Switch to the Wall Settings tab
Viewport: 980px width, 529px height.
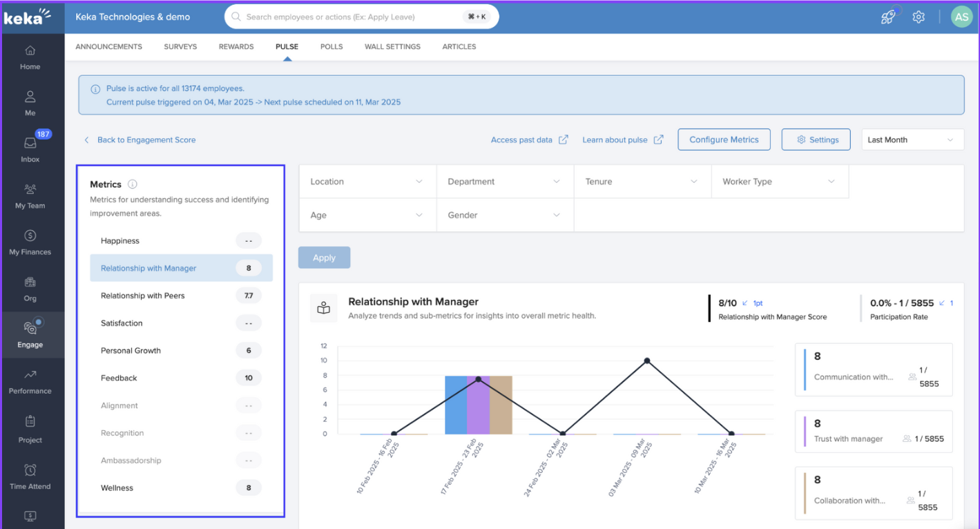click(392, 47)
